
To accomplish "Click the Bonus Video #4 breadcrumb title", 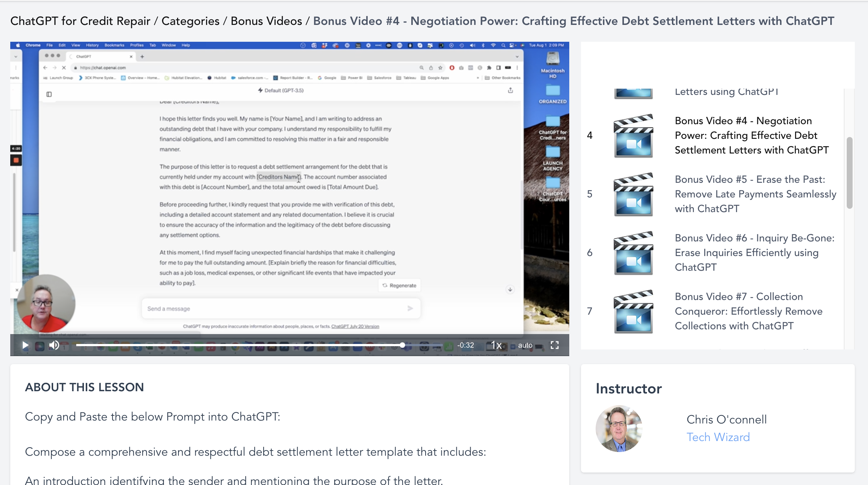I will pyautogui.click(x=574, y=21).
